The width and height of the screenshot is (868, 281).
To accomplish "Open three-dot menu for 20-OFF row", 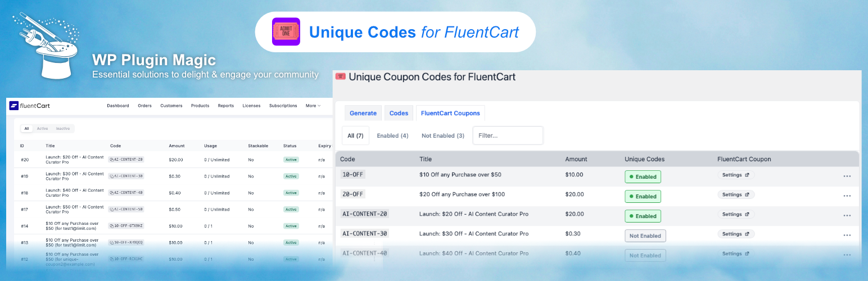I will 847,196.
